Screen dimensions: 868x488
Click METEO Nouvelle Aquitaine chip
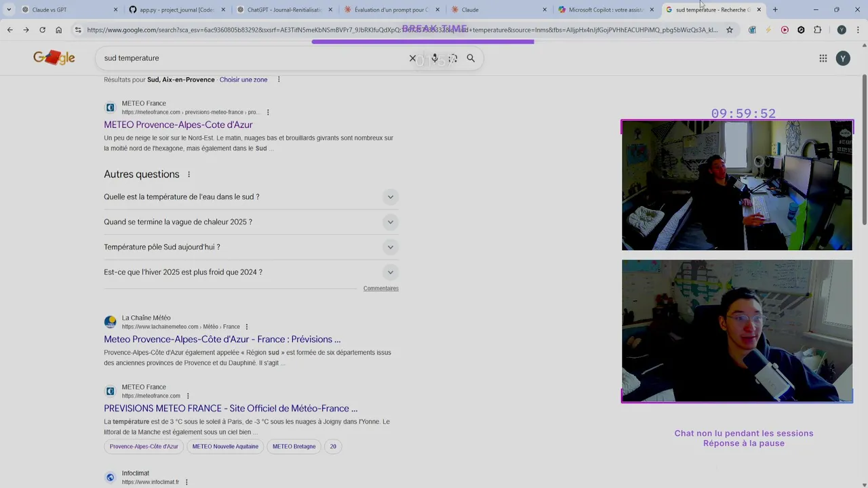225,447
